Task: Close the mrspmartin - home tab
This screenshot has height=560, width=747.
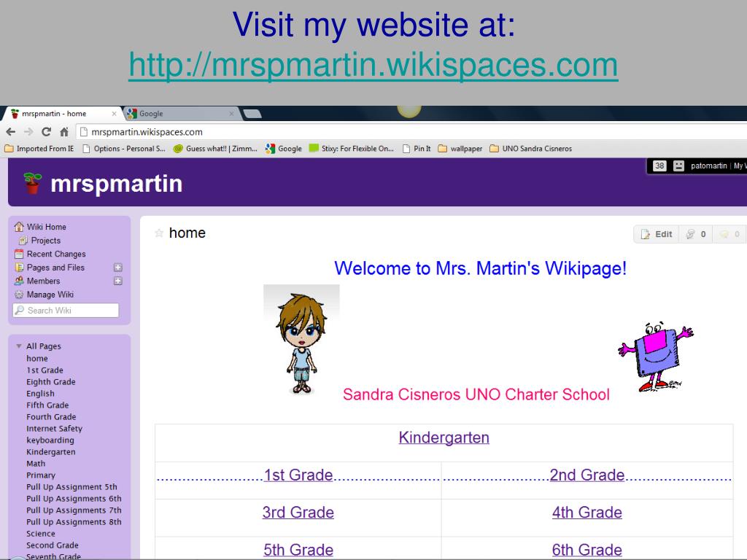Action: tap(114, 114)
